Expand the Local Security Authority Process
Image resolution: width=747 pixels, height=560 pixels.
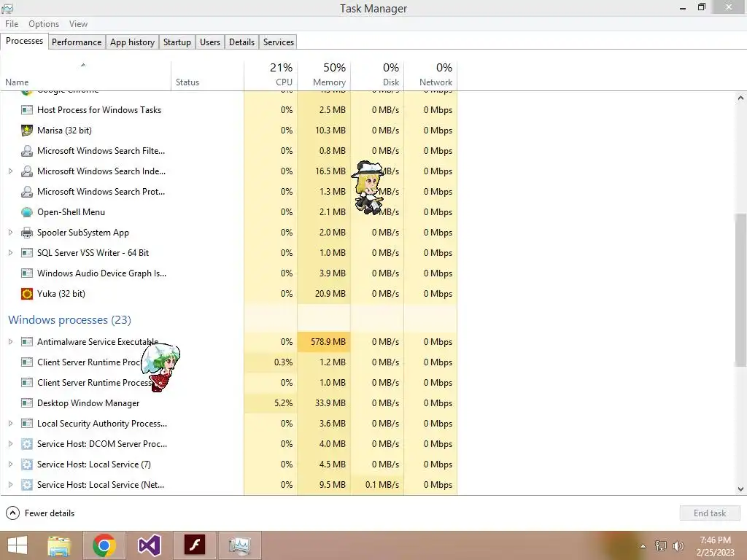[10, 424]
